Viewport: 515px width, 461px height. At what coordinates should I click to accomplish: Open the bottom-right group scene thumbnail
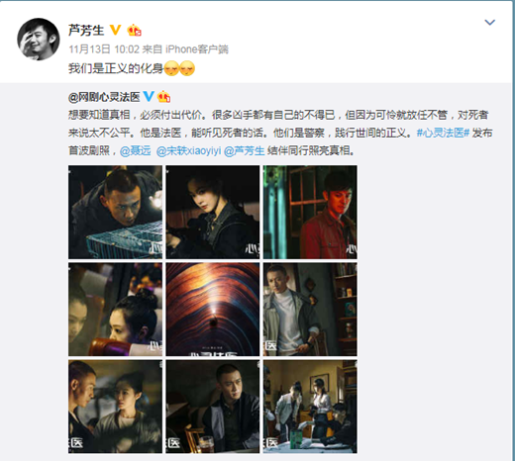[x=310, y=407]
